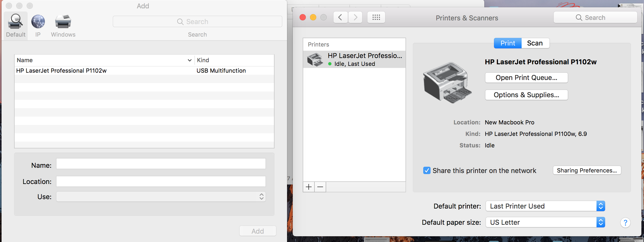Toggle Name column sort chevron

190,60
